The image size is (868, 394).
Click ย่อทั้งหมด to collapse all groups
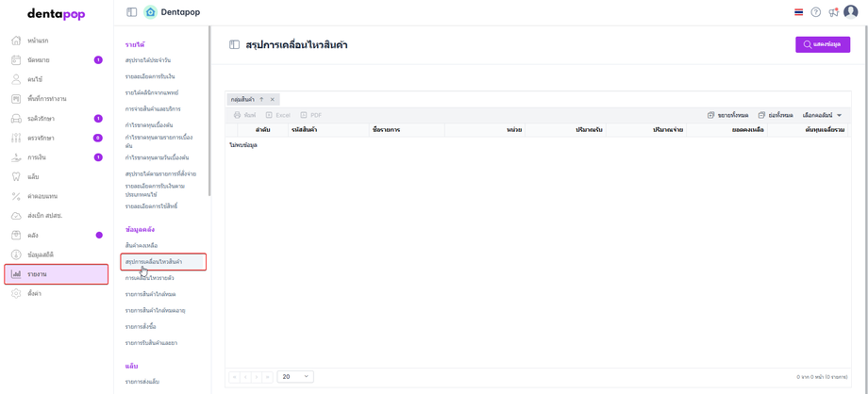pyautogui.click(x=776, y=115)
